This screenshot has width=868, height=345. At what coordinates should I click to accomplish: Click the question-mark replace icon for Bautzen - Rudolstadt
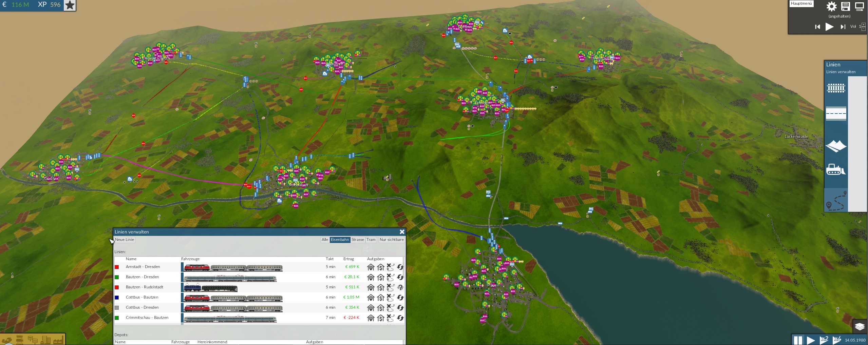[400, 287]
